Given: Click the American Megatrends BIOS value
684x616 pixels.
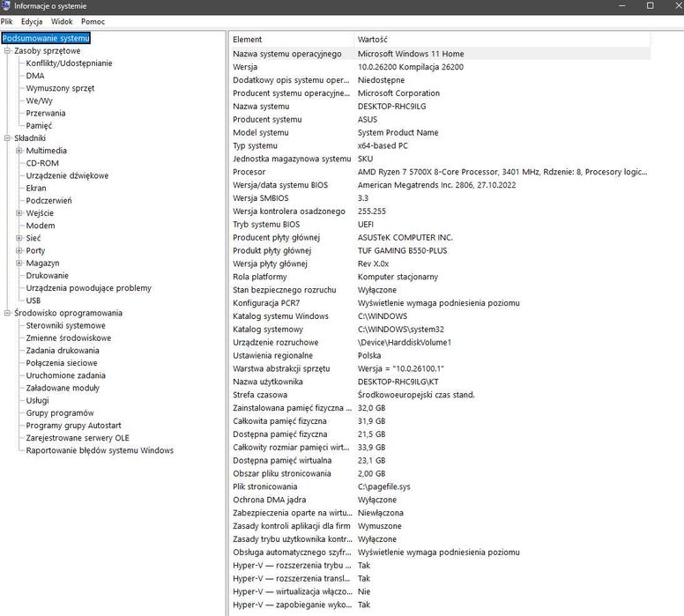Looking at the screenshot, I should click(436, 185).
